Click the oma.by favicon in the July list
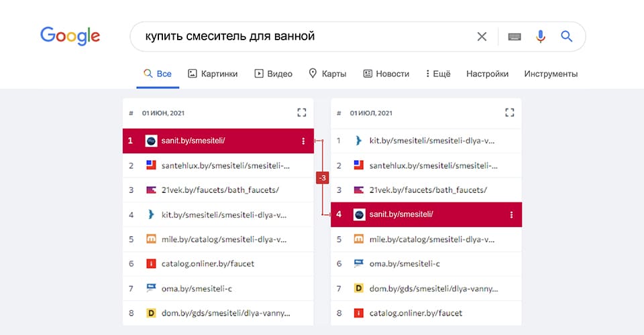The image size is (644, 335). tap(358, 264)
